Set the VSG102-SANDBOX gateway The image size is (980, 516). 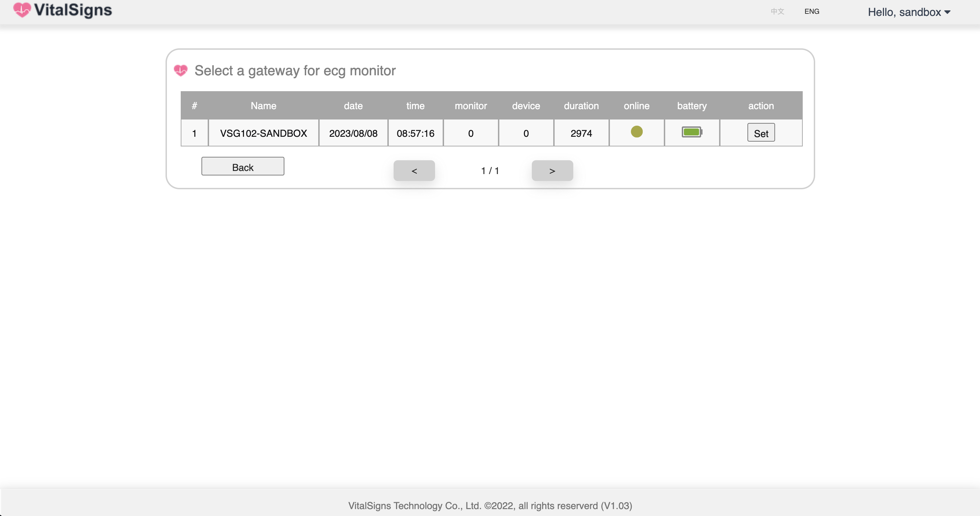pyautogui.click(x=761, y=132)
